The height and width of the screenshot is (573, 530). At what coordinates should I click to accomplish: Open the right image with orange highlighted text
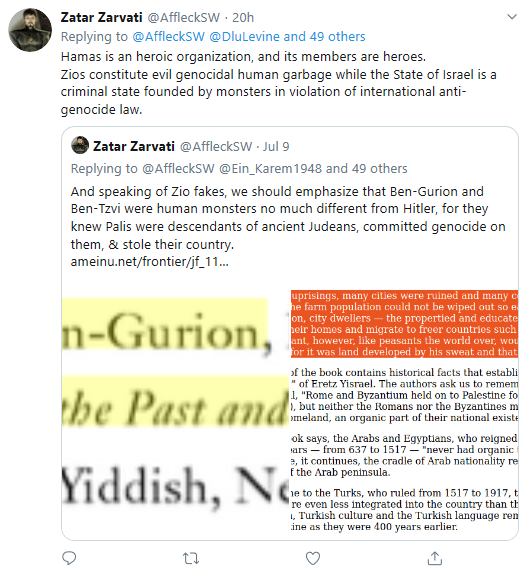(x=404, y=409)
